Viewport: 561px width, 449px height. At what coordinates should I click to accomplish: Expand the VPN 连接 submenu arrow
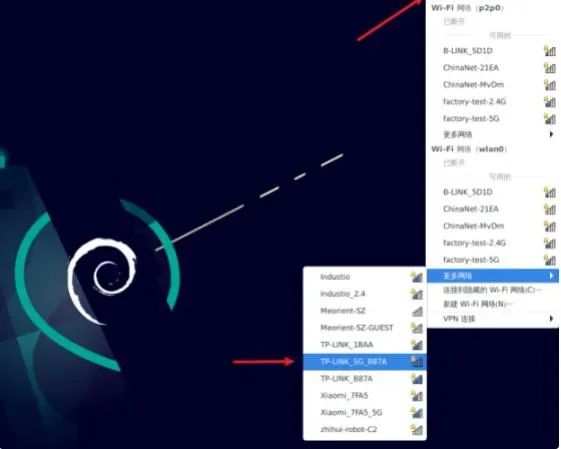[551, 318]
